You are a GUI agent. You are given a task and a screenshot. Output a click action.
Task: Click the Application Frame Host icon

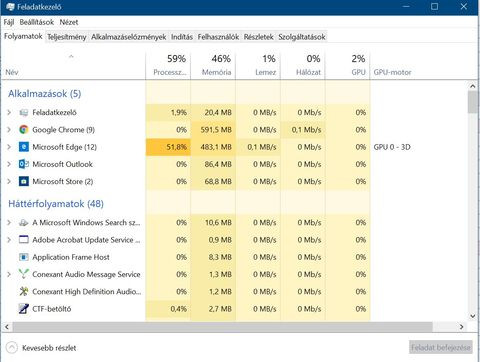tap(24, 257)
